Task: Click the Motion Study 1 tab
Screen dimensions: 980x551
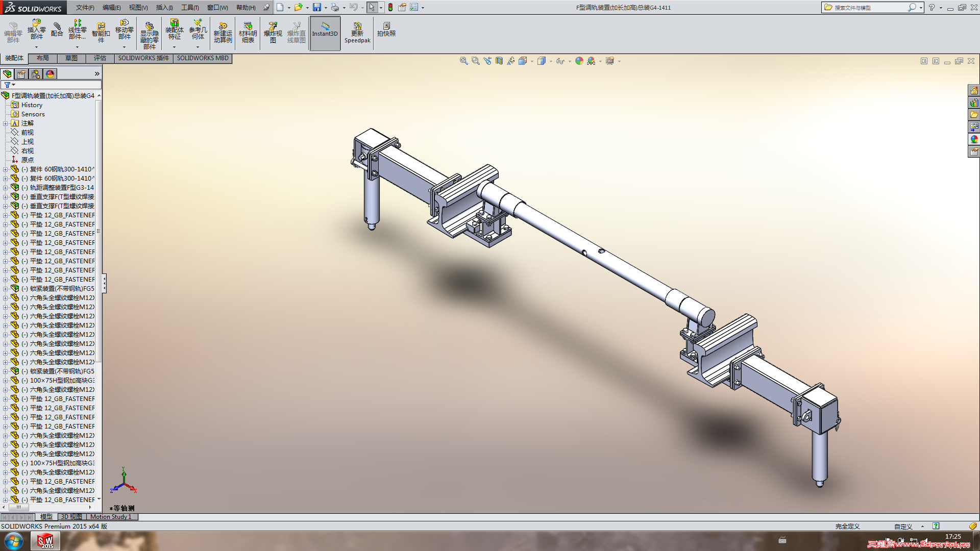Action: coord(111,517)
